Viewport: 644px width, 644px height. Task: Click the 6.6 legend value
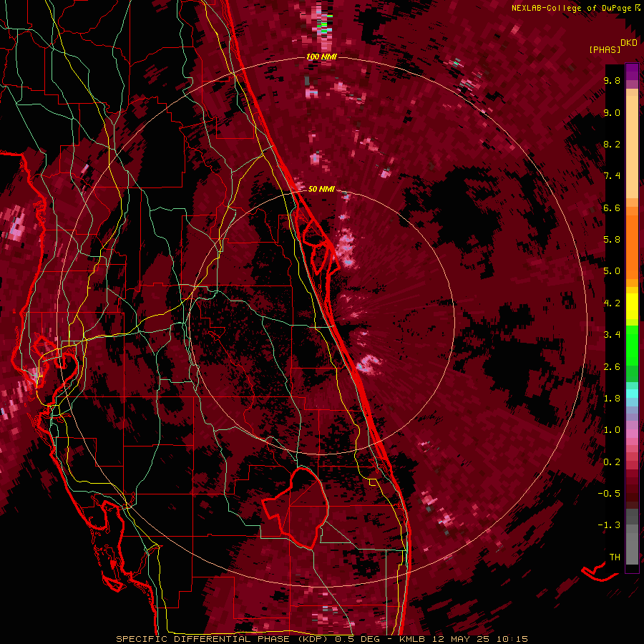(612, 208)
